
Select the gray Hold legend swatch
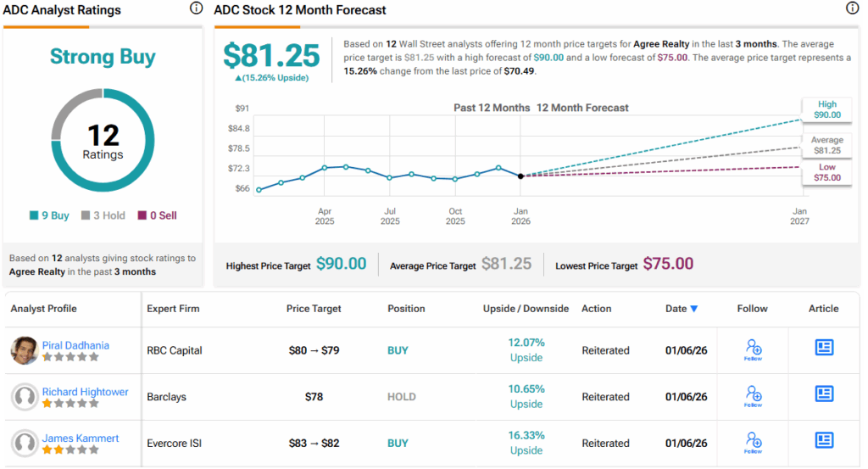coord(86,215)
